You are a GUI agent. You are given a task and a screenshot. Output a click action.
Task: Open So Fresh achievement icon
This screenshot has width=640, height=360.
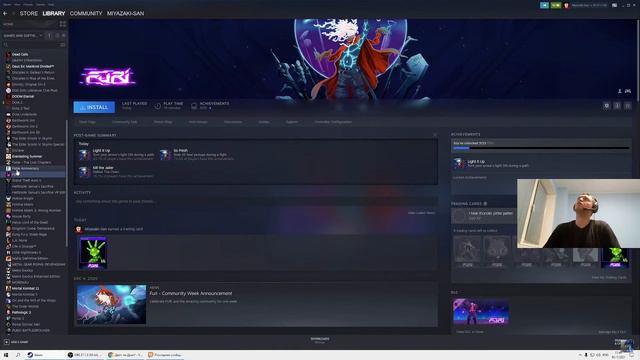pyautogui.click(x=165, y=155)
